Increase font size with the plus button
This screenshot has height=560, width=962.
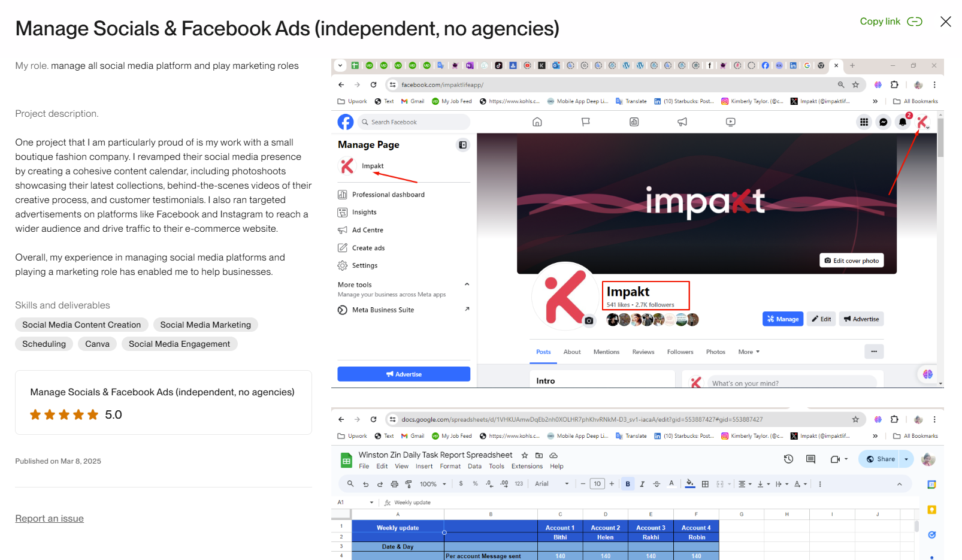click(612, 484)
